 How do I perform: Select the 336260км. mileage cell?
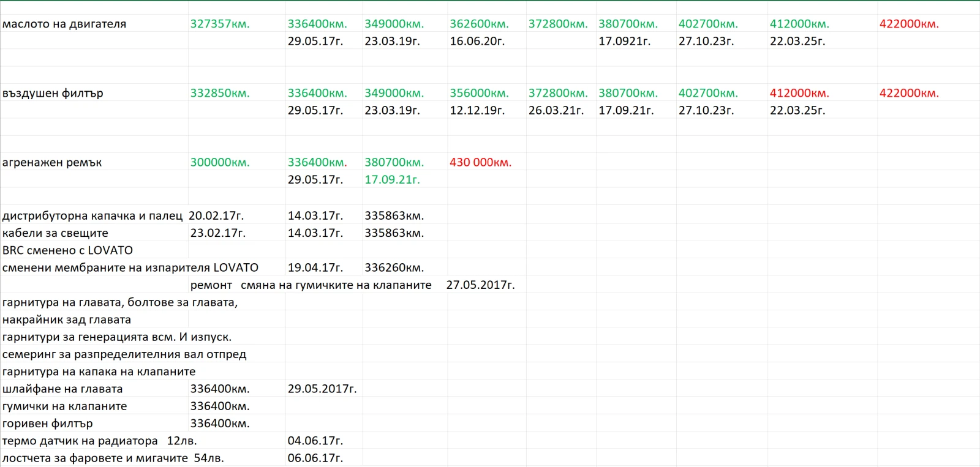click(x=394, y=267)
